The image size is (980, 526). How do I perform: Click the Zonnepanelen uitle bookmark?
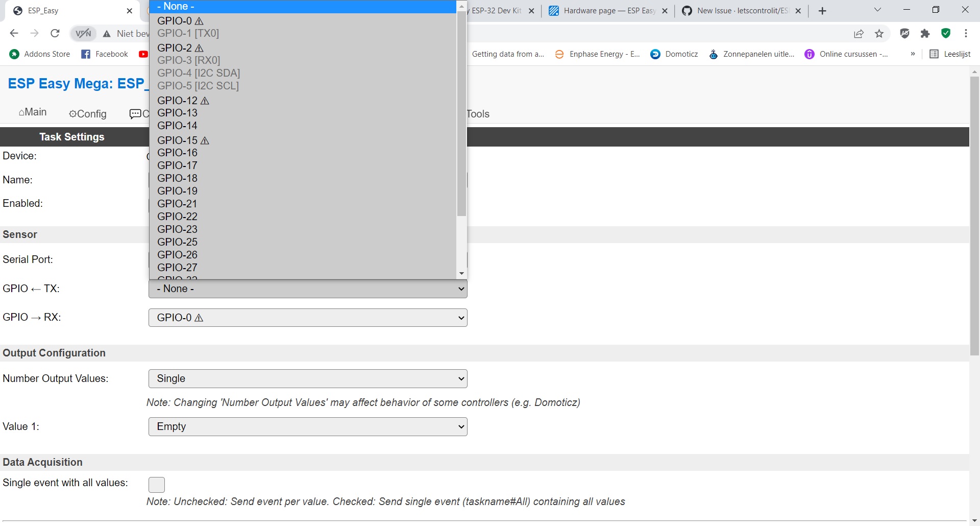point(751,54)
